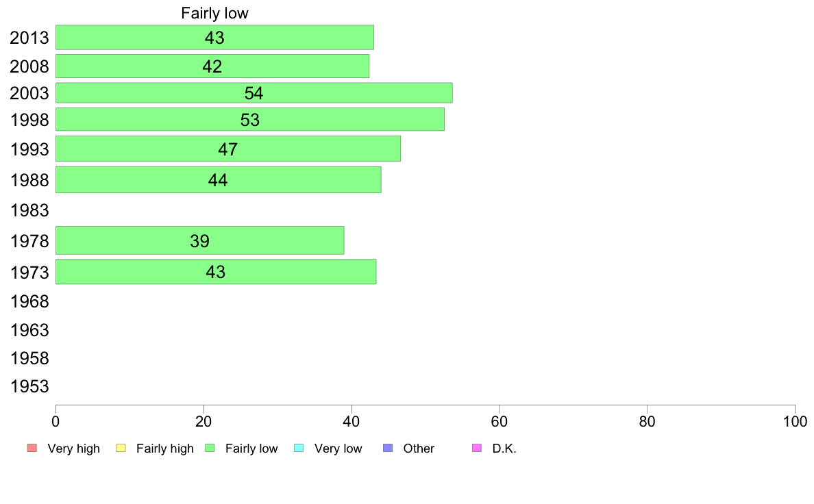Click the Fairly low chart title
The image size is (814, 504).
(x=215, y=13)
